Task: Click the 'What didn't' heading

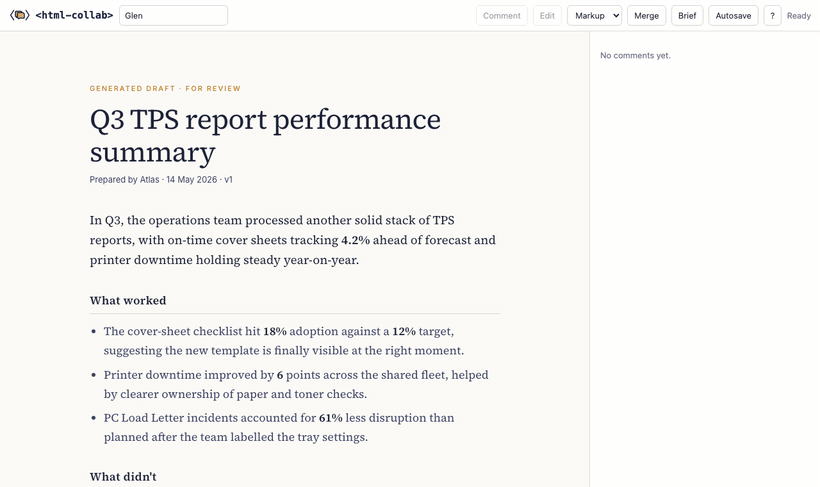Action: pyautogui.click(x=123, y=477)
